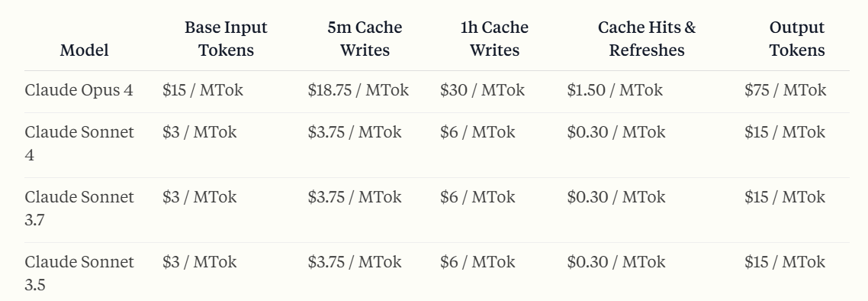
Task: Select the Claude Sonnet 4 row label
Action: pos(79,144)
